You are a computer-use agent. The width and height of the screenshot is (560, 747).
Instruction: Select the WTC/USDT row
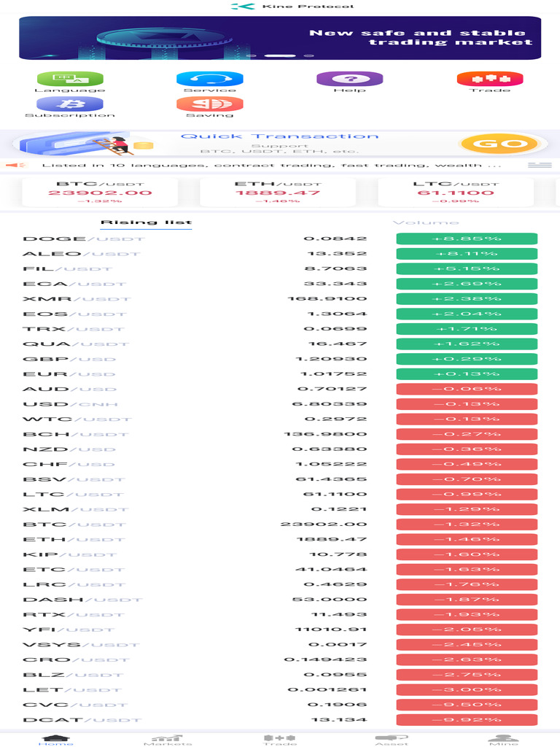point(280,419)
